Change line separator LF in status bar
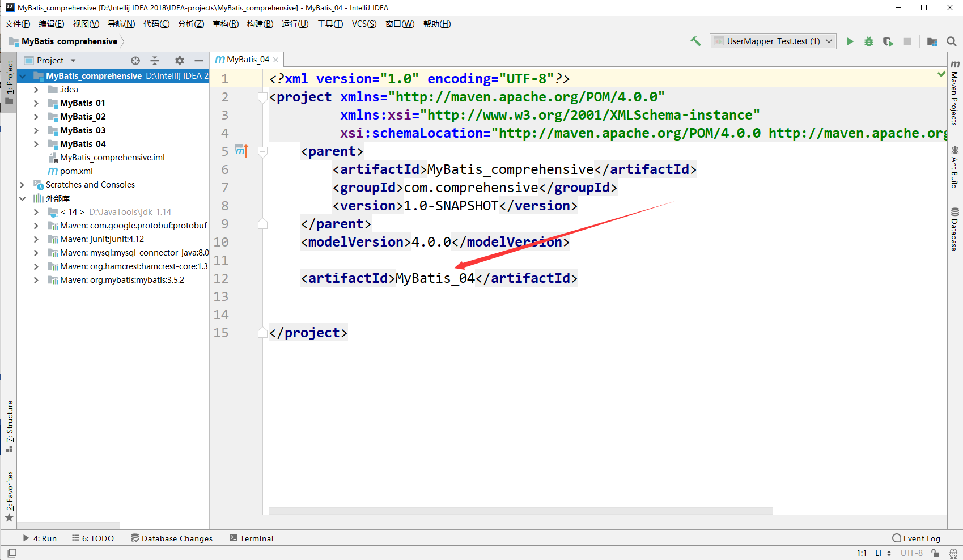This screenshot has width=963, height=560. [883, 553]
